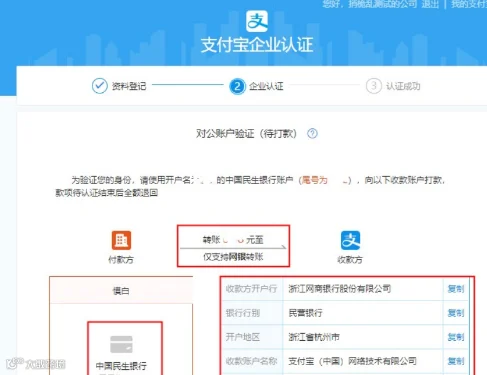Copy the 开户地区 value 浙江省杭州市
The width and height of the screenshot is (487, 375).
tap(456, 337)
